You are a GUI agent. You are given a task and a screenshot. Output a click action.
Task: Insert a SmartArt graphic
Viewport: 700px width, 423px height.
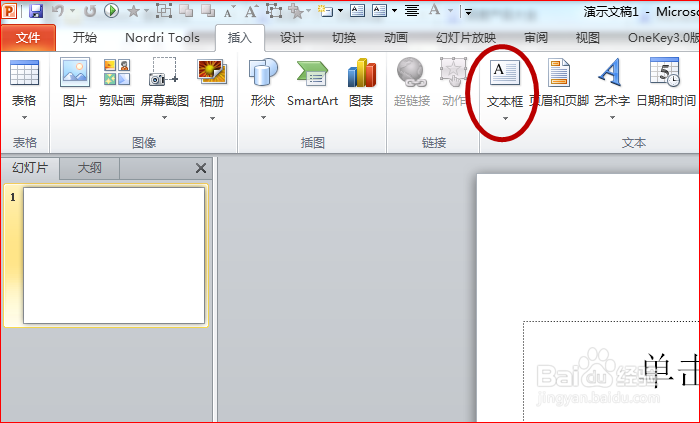coord(312,83)
